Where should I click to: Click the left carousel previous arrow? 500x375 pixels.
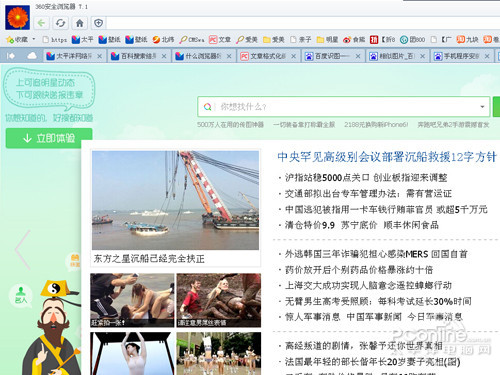point(23,250)
